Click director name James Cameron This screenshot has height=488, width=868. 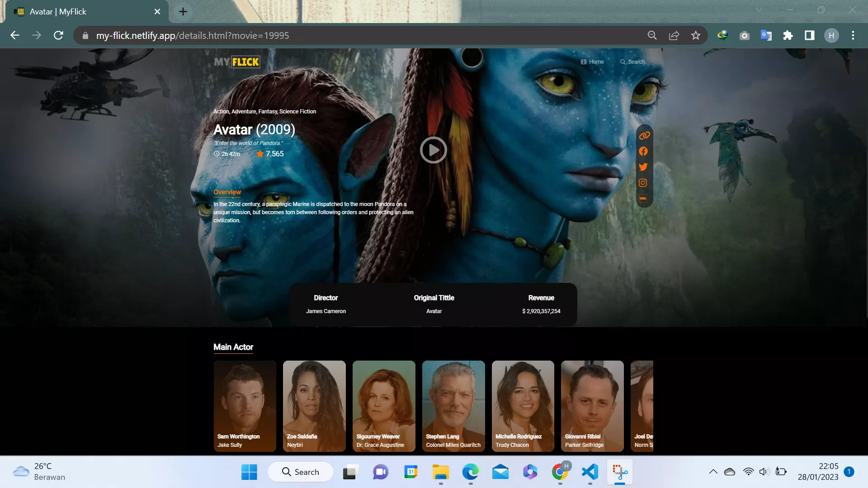click(x=325, y=311)
